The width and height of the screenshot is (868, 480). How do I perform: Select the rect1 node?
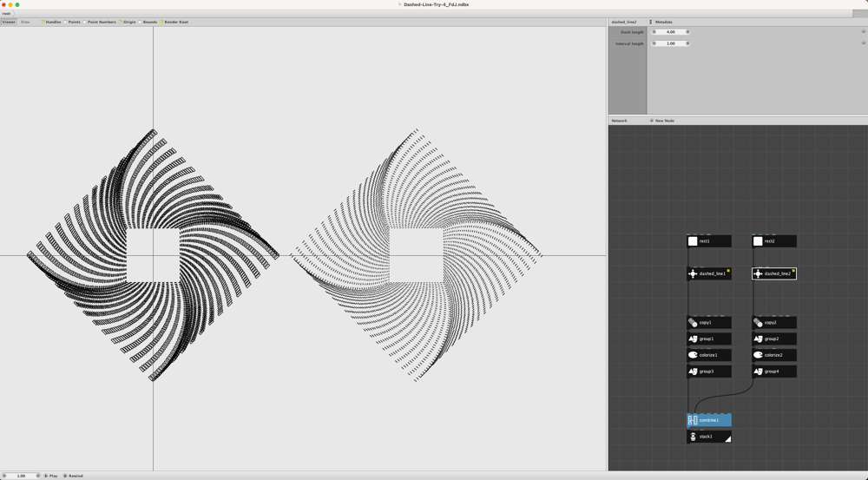pos(709,241)
